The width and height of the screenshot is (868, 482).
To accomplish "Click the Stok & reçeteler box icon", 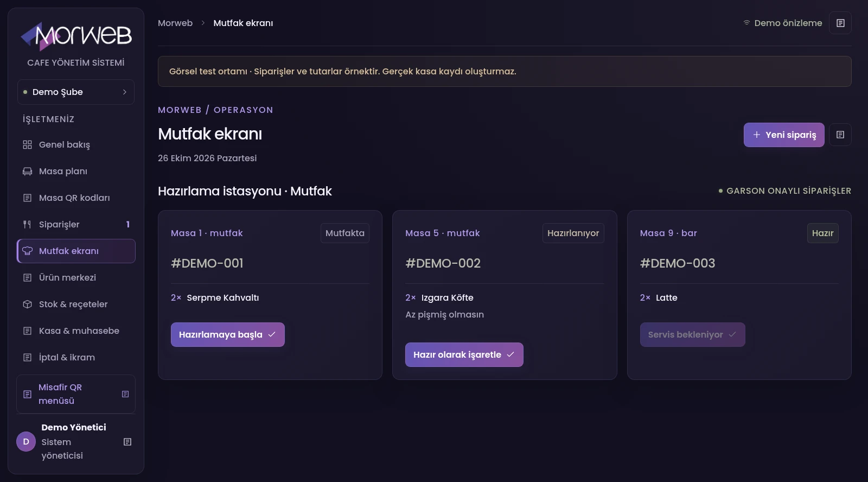I will 27,304.
